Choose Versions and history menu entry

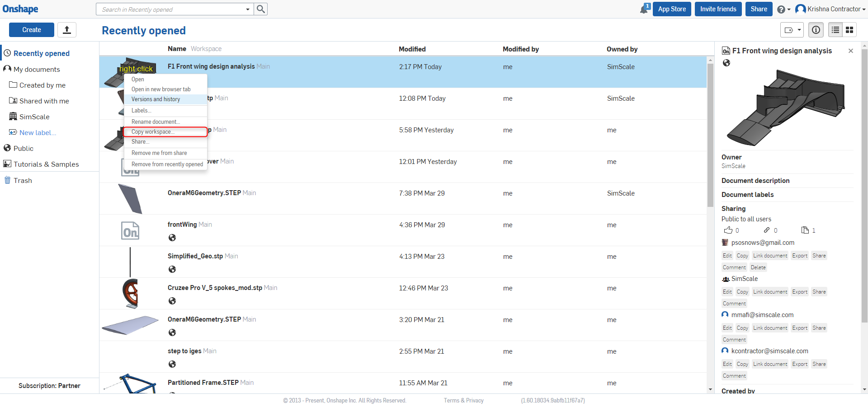pyautogui.click(x=165, y=99)
